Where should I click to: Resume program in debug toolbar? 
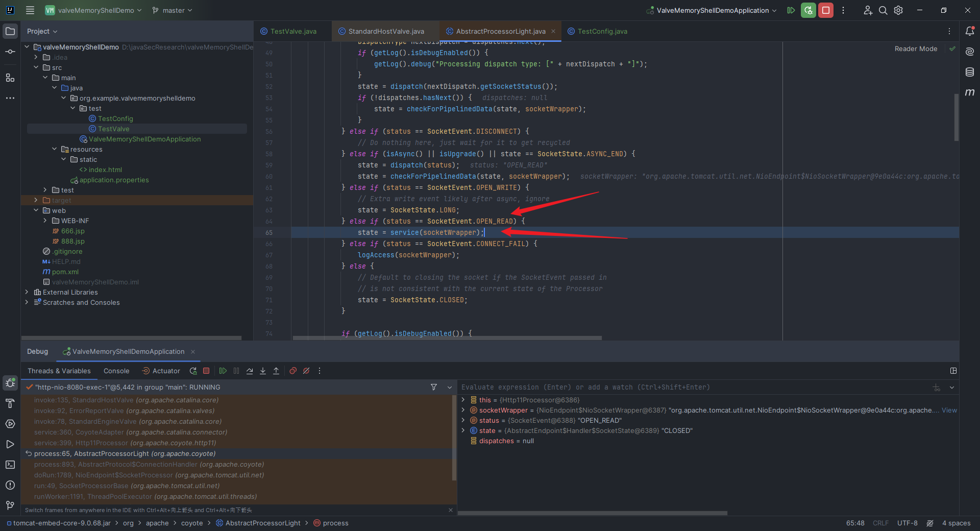coord(223,371)
